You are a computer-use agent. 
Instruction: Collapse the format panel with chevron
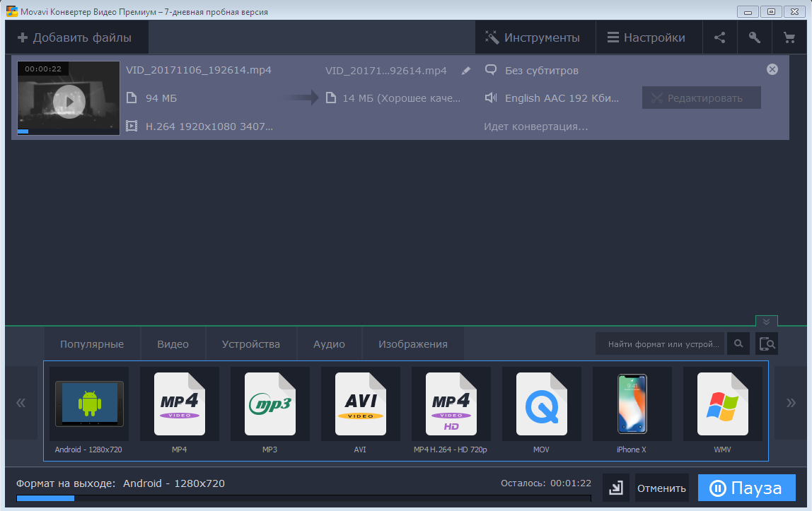tap(766, 322)
